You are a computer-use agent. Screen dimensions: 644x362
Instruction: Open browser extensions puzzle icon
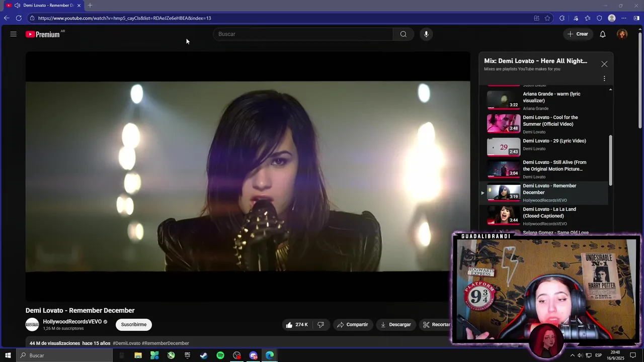(x=562, y=18)
